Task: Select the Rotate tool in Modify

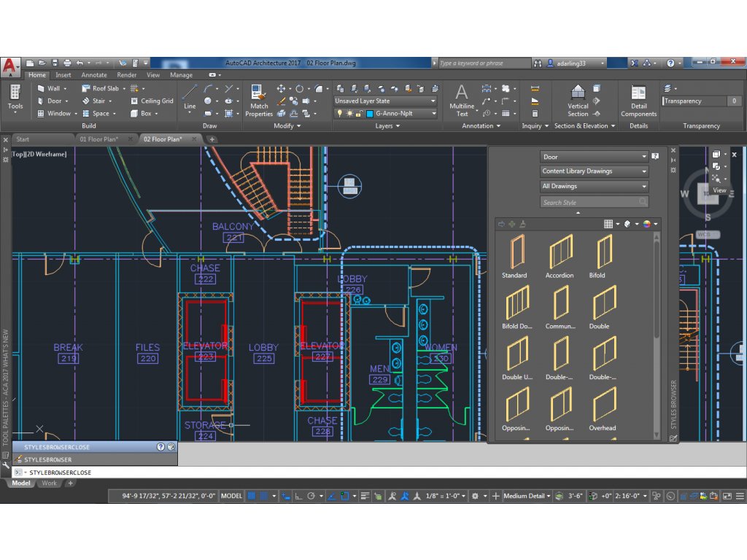Action: (x=299, y=88)
